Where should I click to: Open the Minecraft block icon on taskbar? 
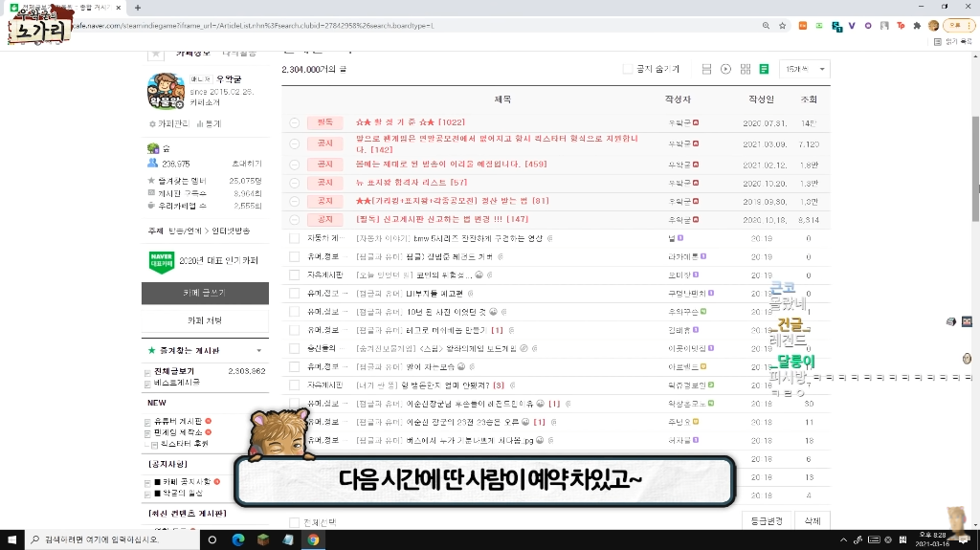(263, 539)
